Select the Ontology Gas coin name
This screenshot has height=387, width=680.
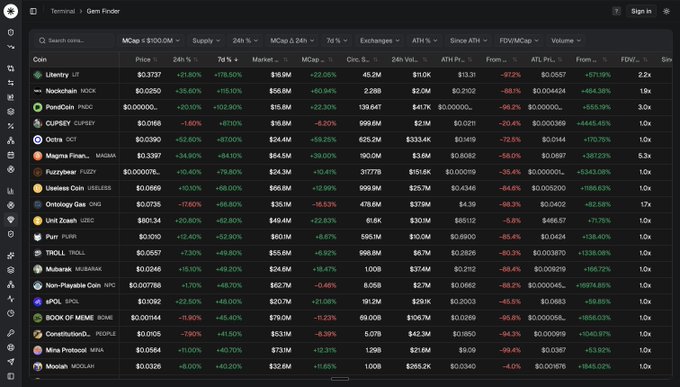[x=65, y=204]
